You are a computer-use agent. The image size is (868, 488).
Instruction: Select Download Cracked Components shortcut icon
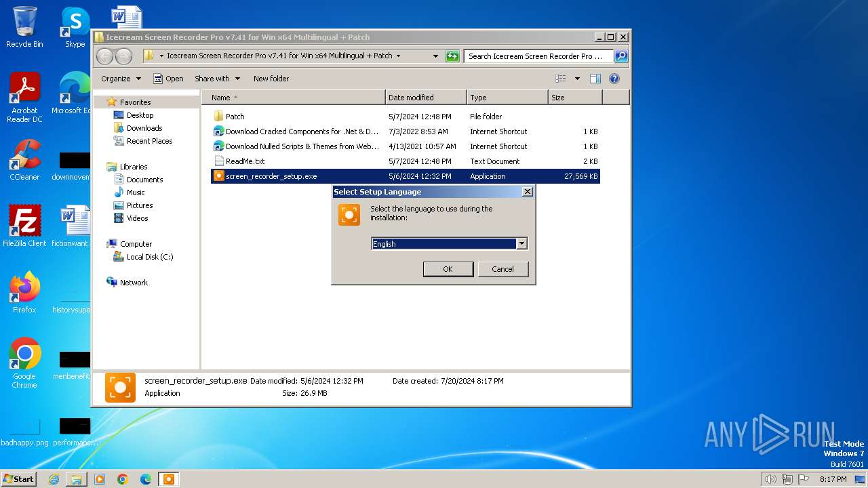point(218,131)
